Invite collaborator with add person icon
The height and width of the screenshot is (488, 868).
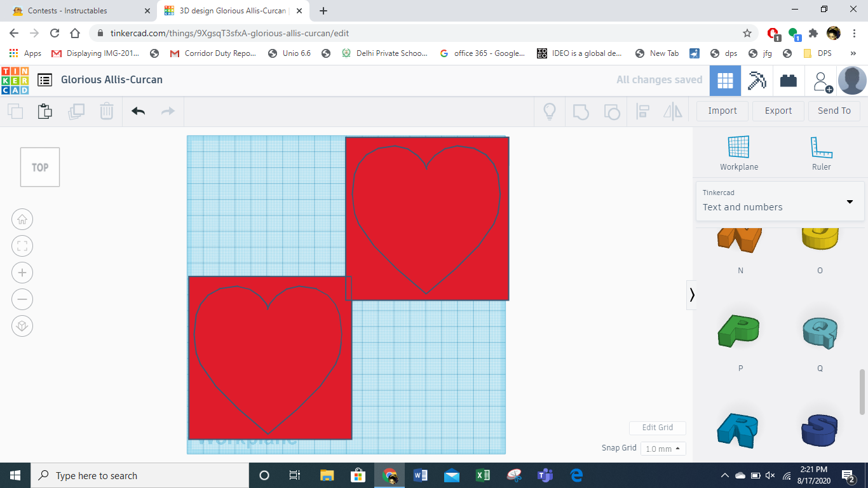pos(823,81)
